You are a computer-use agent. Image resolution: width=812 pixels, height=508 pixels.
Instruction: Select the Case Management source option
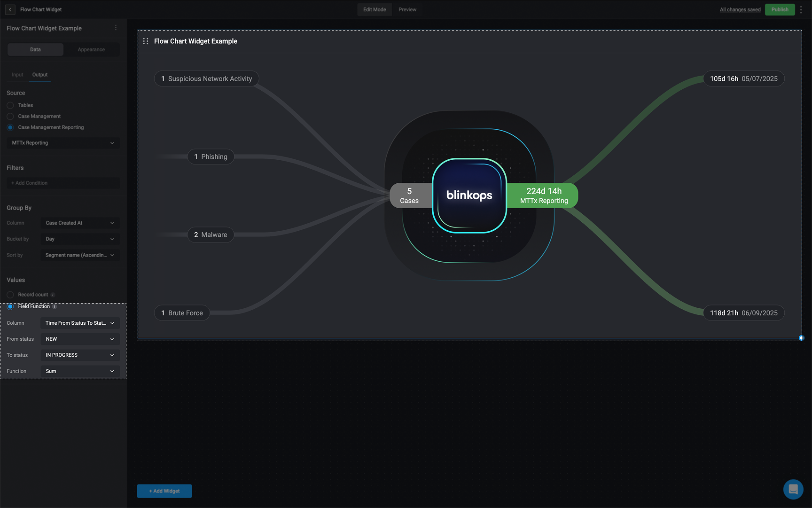point(10,116)
